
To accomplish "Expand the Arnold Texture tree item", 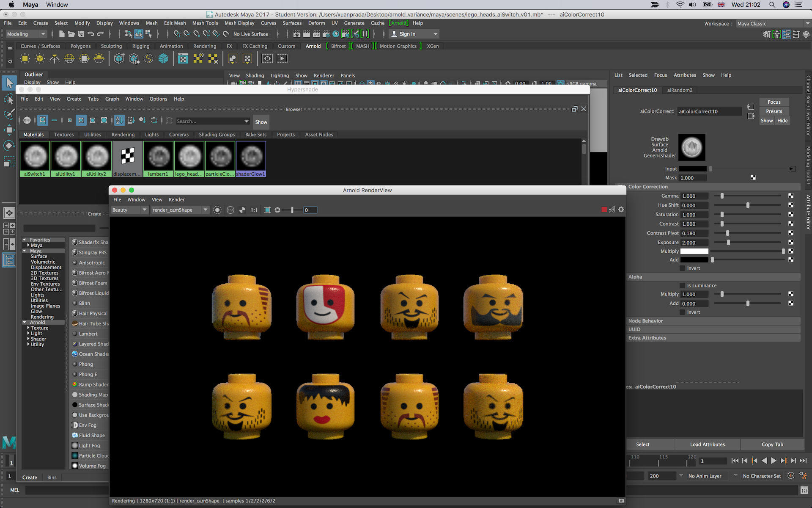I will (28, 328).
